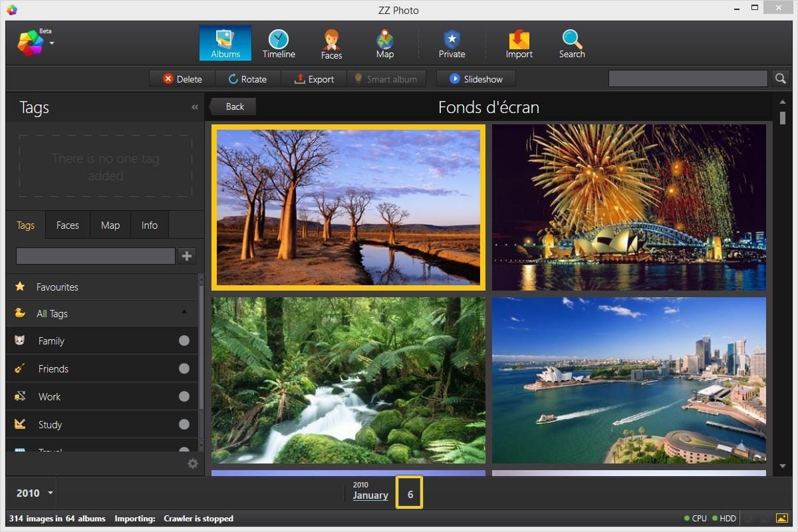798x532 pixels.
Task: Collapse the Tags side panel
Action: (195, 107)
